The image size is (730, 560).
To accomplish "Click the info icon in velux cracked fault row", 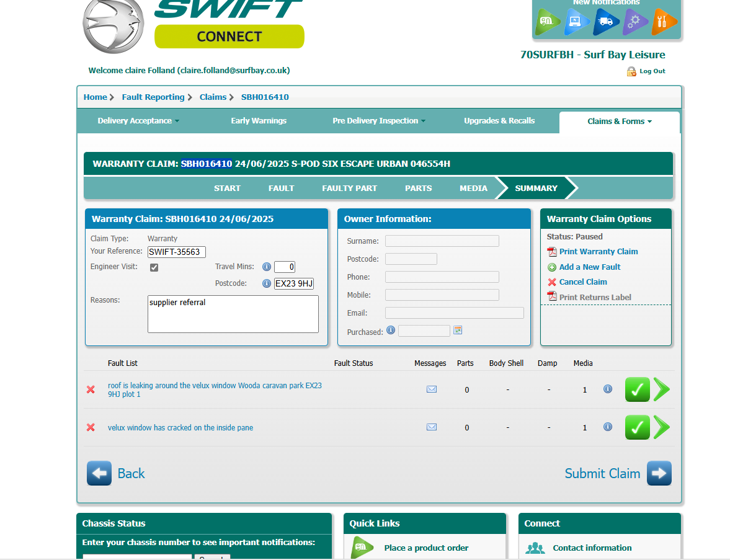I will click(x=608, y=427).
